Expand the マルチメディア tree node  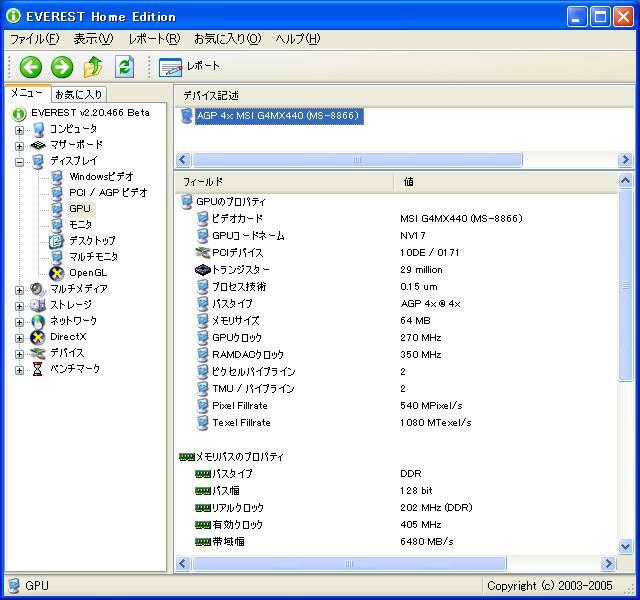(19, 290)
